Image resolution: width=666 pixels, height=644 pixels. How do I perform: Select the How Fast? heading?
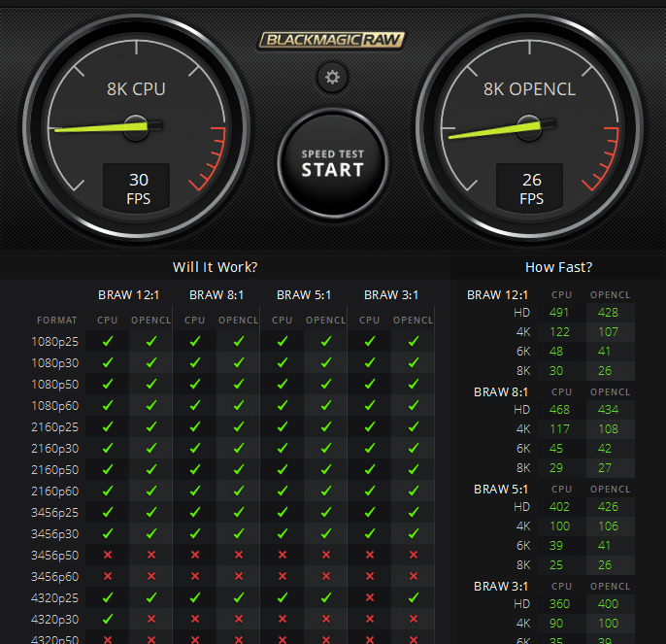[558, 267]
